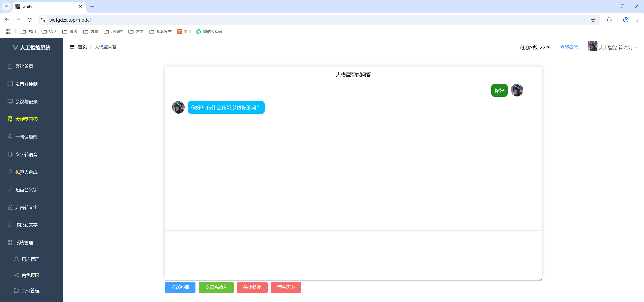This screenshot has width=644, height=302.
Task: Open the tab search dropdown arrow
Action: click(7, 6)
